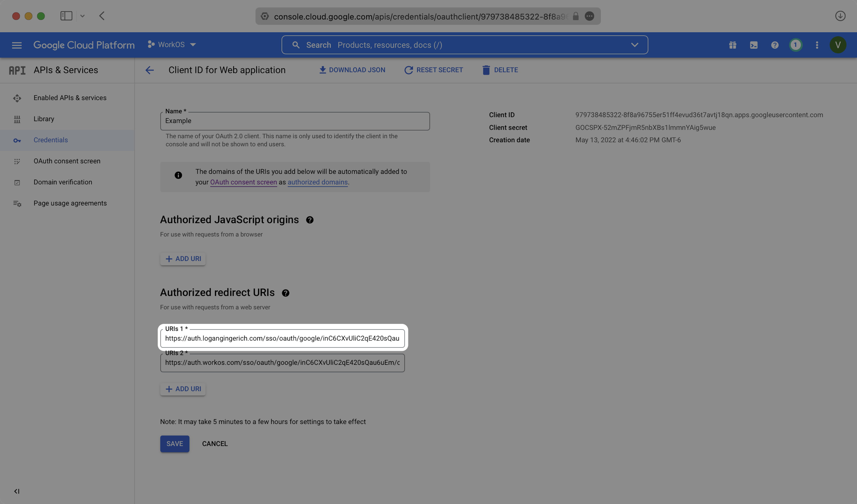Open the WorkOS project selector dropdown
Screen dimensions: 857x504
pyautogui.click(x=172, y=45)
